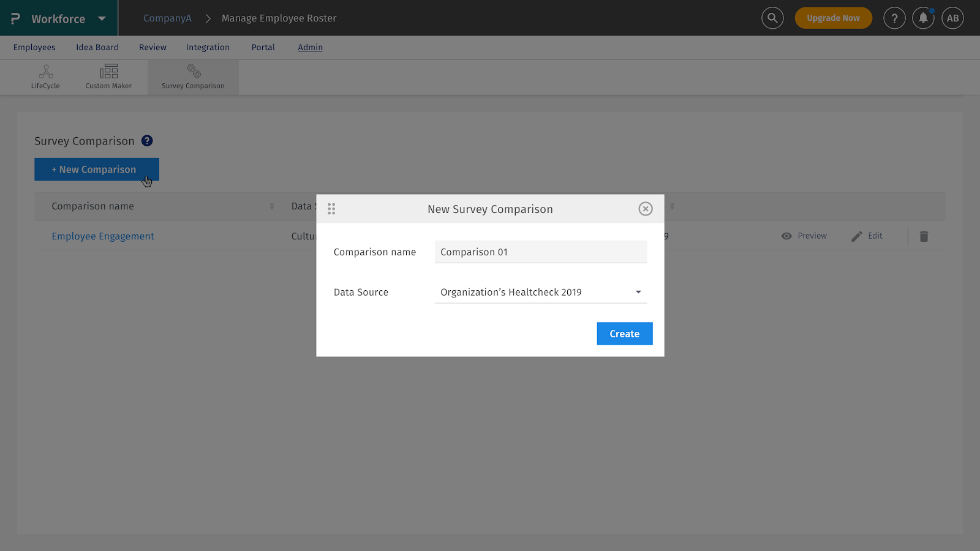Screen dimensions: 980x551
Task: Click the help question mark icon in header
Action: [894, 18]
